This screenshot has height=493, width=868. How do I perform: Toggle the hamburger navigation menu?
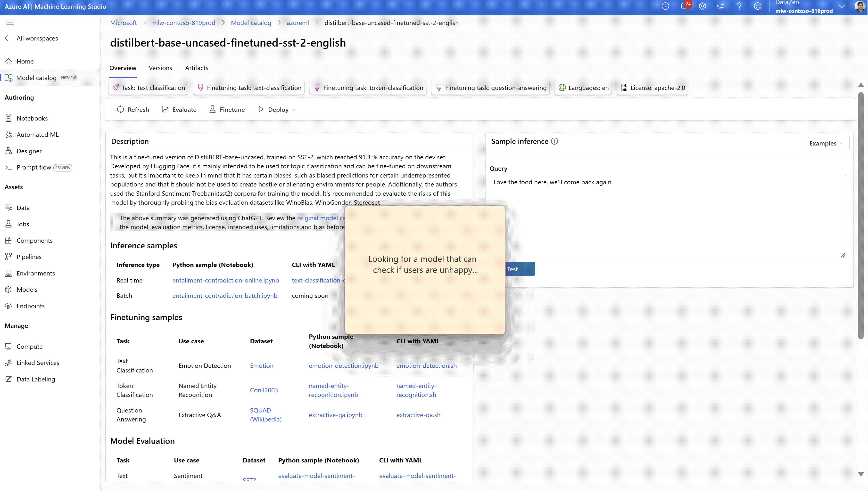click(x=10, y=23)
